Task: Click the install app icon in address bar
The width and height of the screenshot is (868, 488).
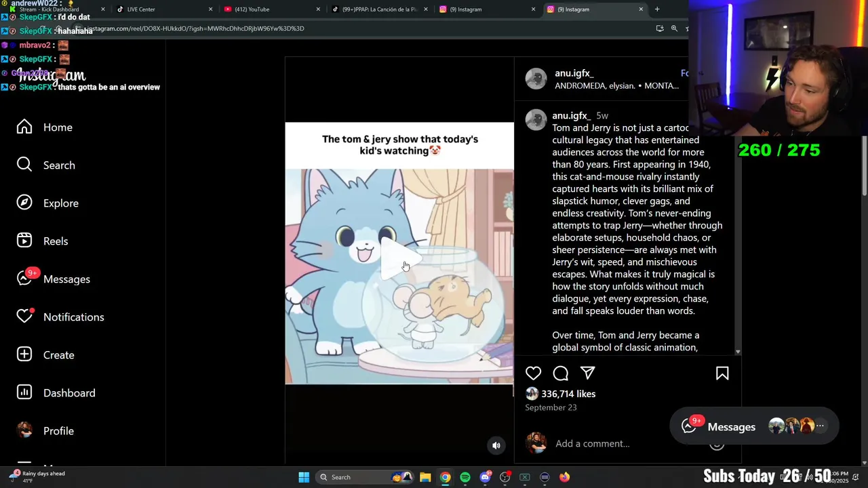Action: (x=660, y=28)
